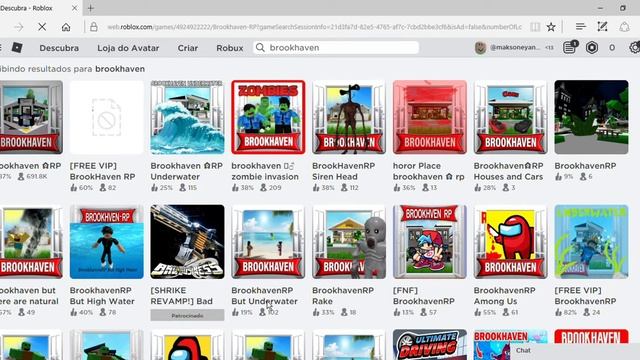Click the forward navigation arrow
Screen dimensions: 640x360
point(18,27)
